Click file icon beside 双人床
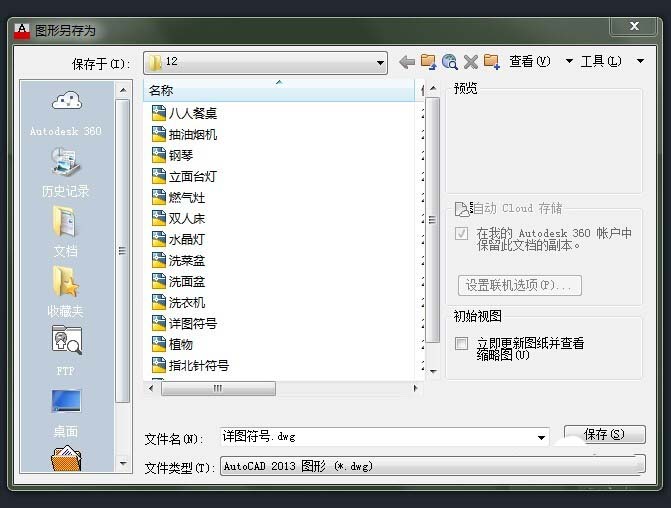The height and width of the screenshot is (508, 671). [159, 218]
